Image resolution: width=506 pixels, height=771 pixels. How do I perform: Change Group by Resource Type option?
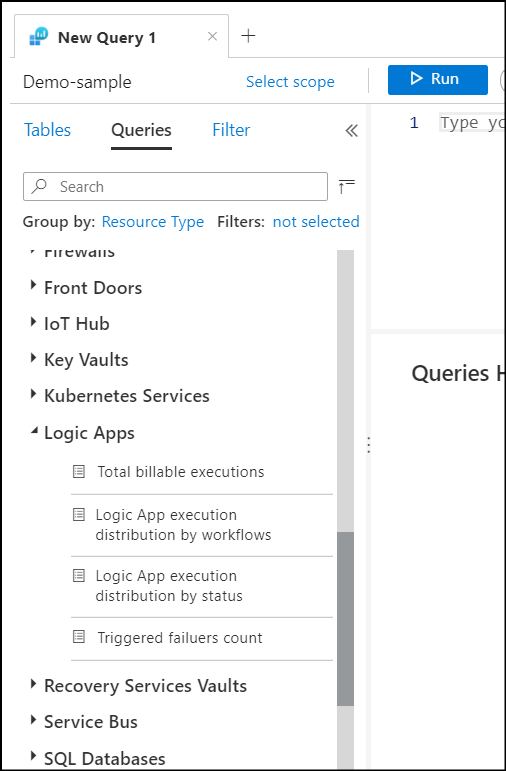coord(152,222)
